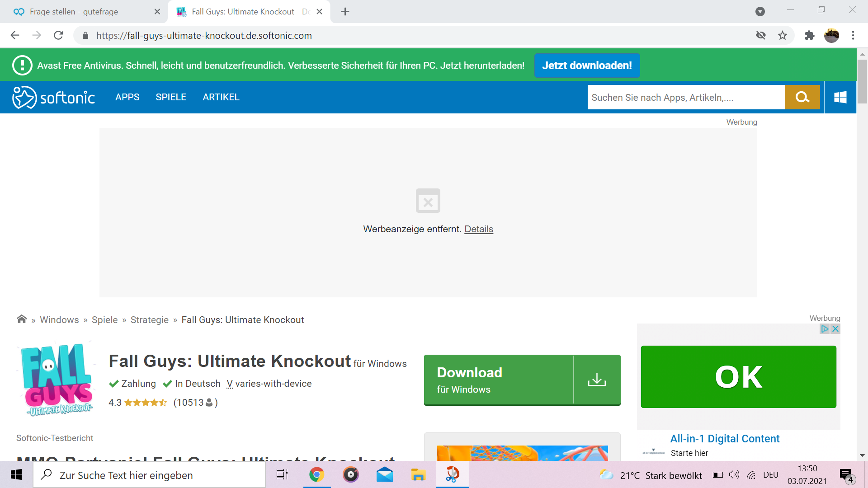Close the ad with X icon
Screen dimensions: 868x488
point(835,329)
